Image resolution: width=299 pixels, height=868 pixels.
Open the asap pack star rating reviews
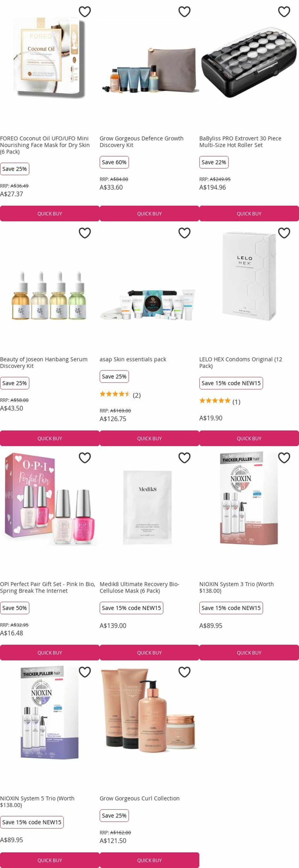point(120,395)
